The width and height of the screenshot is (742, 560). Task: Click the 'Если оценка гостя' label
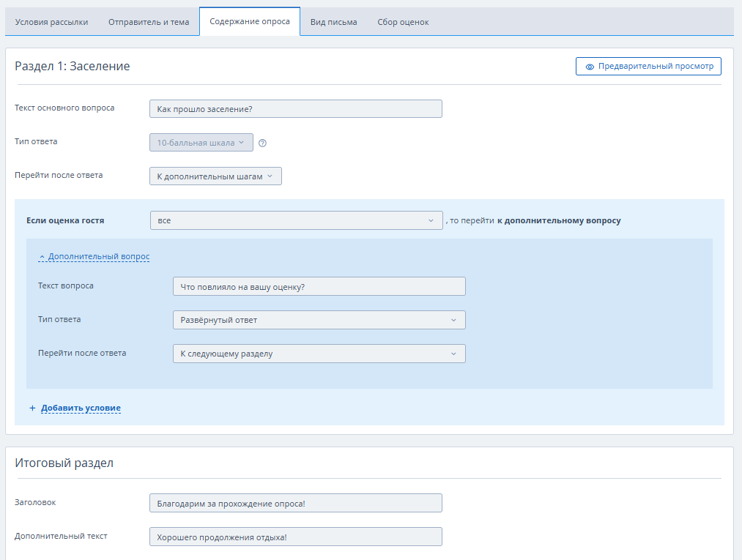pos(65,220)
